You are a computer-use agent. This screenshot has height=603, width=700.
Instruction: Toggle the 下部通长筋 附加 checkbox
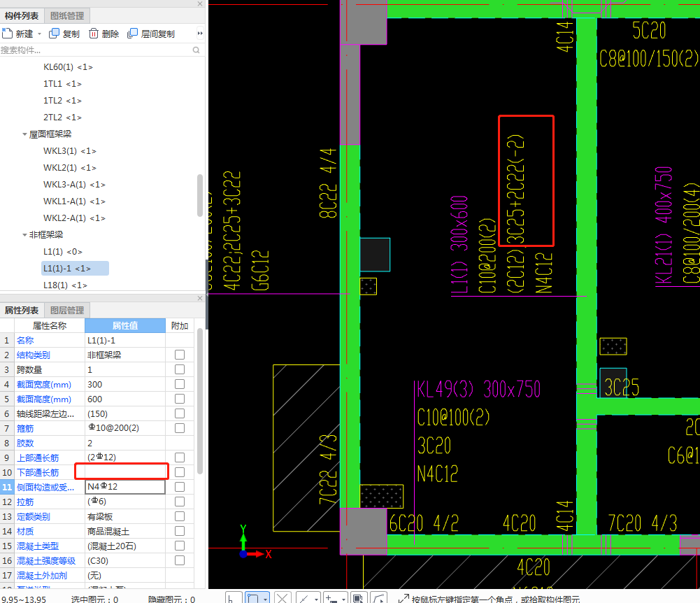180,472
